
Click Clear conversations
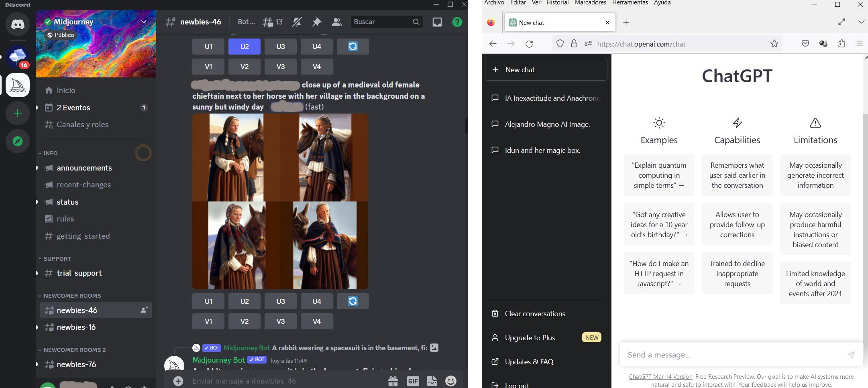[546, 314]
